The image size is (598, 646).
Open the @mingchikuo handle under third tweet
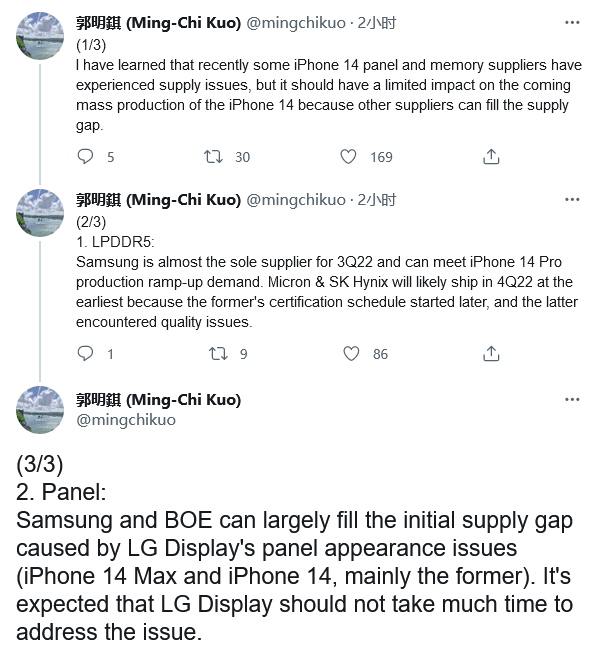coord(126,420)
